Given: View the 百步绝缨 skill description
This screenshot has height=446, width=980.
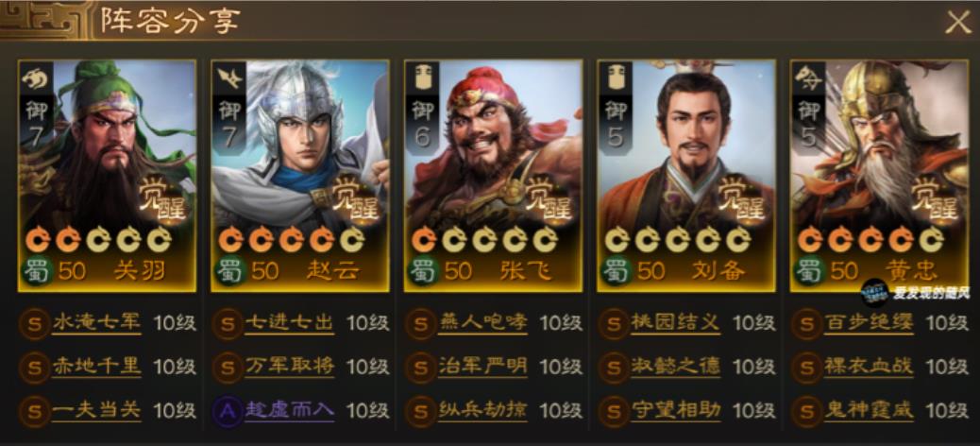Looking at the screenshot, I should tap(869, 323).
